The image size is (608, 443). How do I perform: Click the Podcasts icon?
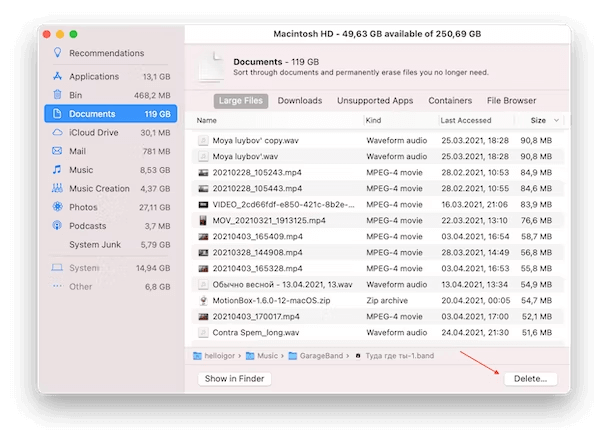57,225
